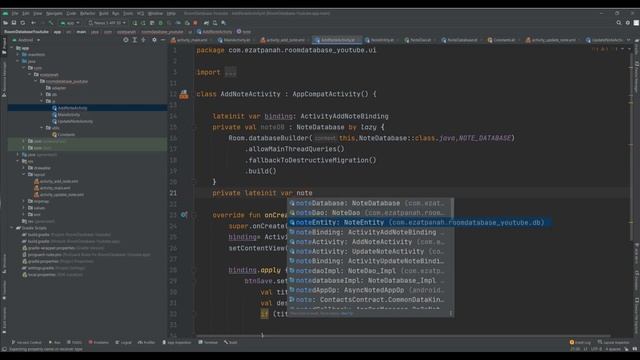
Task: Click the Collapse All icon in Project panel
Action: point(143,40)
